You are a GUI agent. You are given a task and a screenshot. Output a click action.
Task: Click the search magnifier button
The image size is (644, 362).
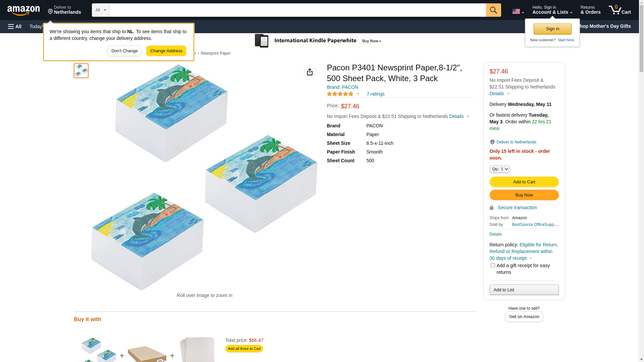point(493,10)
